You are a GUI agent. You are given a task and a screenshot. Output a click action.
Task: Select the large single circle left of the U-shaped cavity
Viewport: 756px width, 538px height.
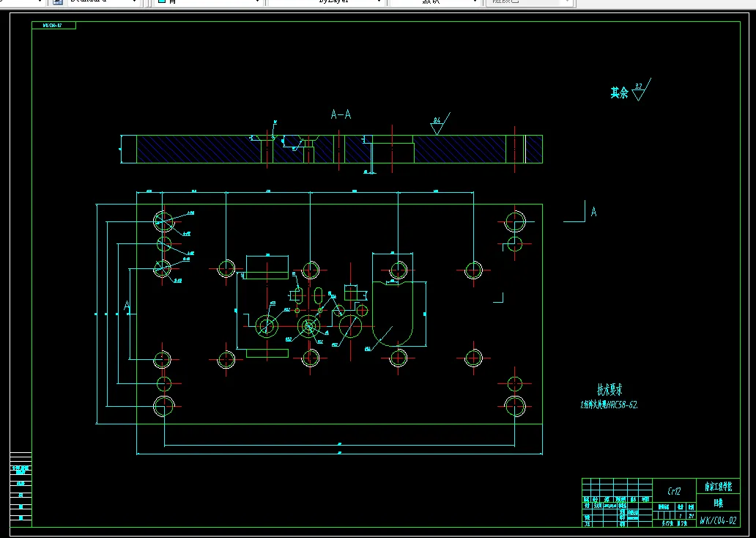350,326
